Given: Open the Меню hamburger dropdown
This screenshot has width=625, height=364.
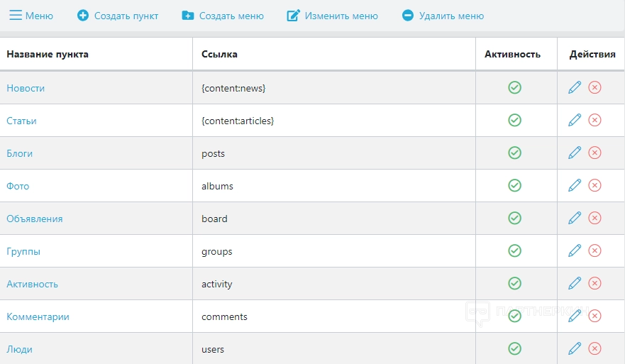Looking at the screenshot, I should click(31, 16).
